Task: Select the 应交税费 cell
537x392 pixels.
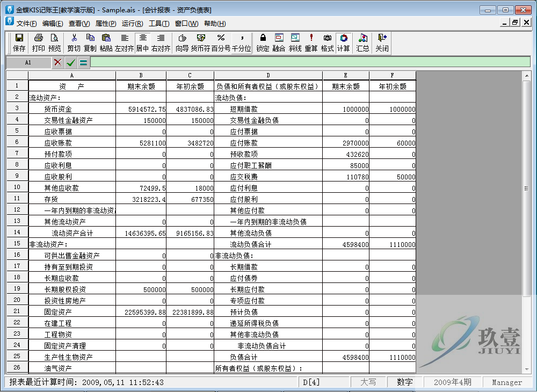Action: pyautogui.click(x=268, y=177)
